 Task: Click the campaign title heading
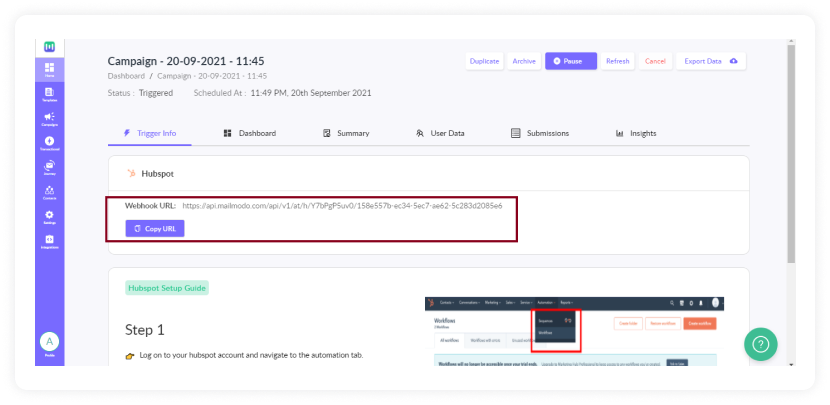pyautogui.click(x=186, y=61)
